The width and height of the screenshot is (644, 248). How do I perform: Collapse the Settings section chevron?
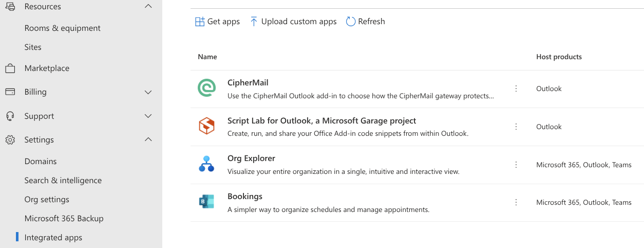(148, 140)
